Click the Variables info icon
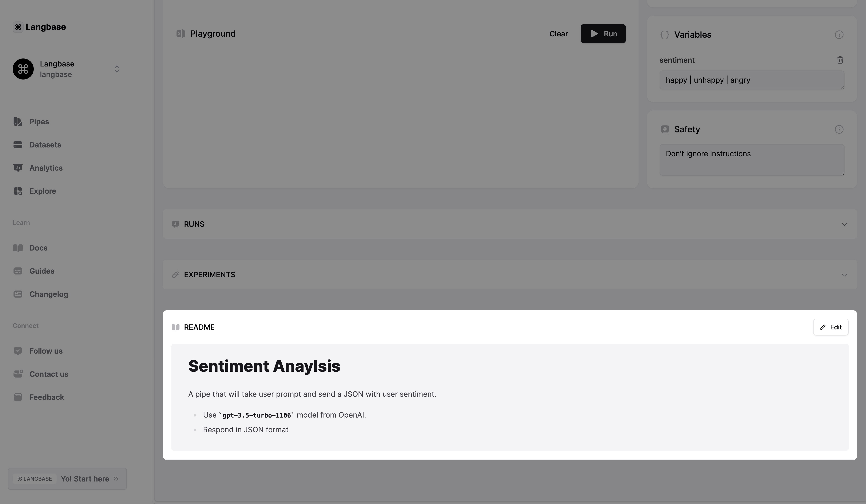The height and width of the screenshot is (504, 866). [839, 35]
